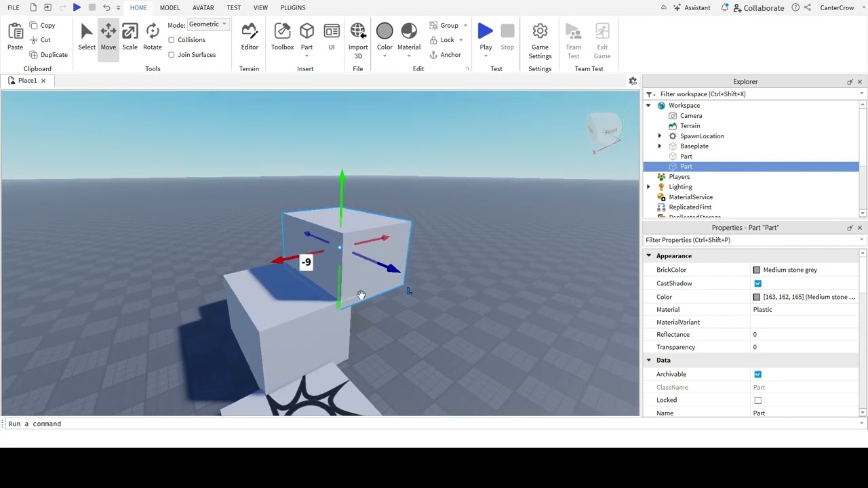Open the Terrain Editor
The height and width of the screenshot is (488, 868).
[249, 37]
